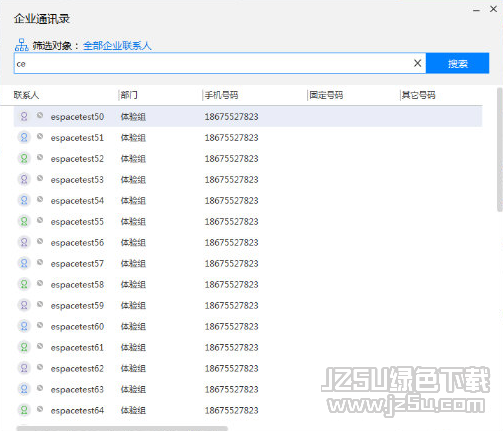Click the 其它号码 column header

(x=418, y=95)
